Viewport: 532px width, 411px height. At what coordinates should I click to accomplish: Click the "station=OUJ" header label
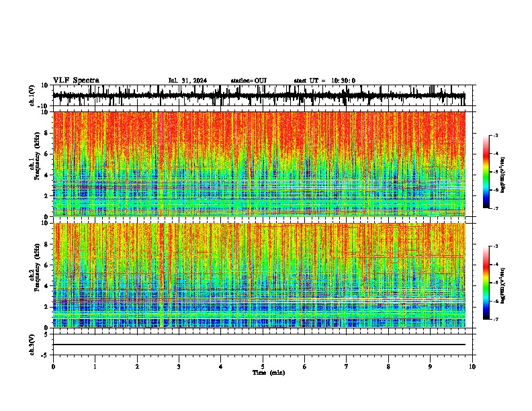(249, 81)
